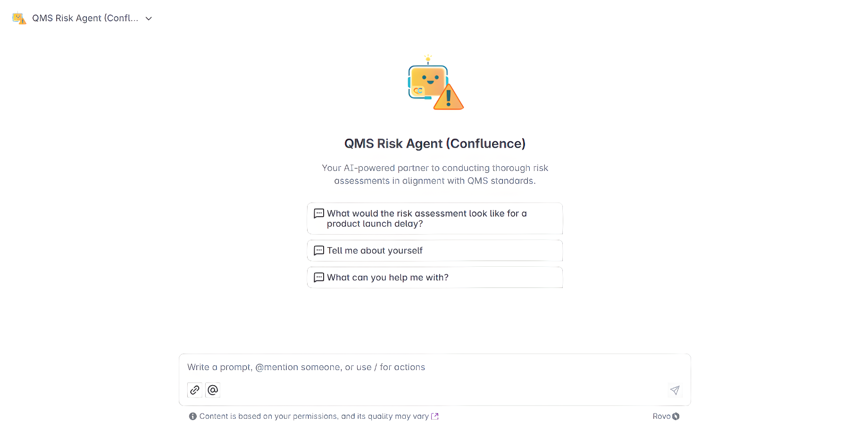Image resolution: width=868 pixels, height=422 pixels.
Task: Click the 'Rovo' label
Action: (661, 416)
